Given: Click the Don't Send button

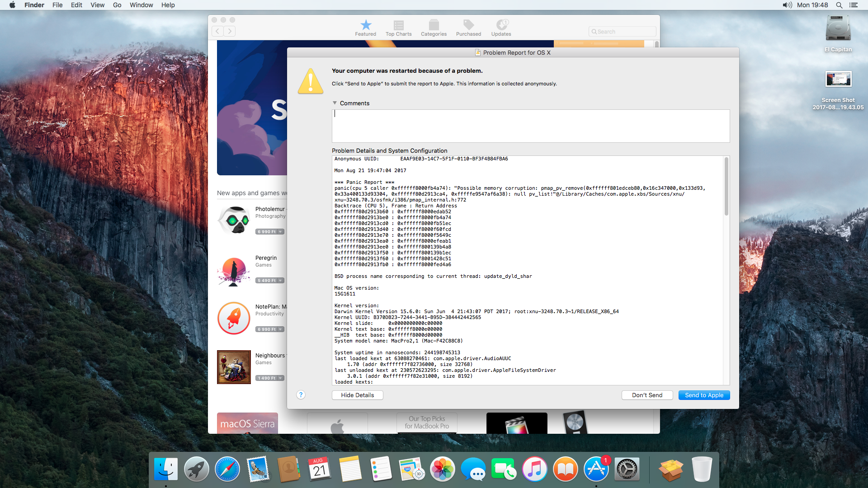Looking at the screenshot, I should point(647,395).
